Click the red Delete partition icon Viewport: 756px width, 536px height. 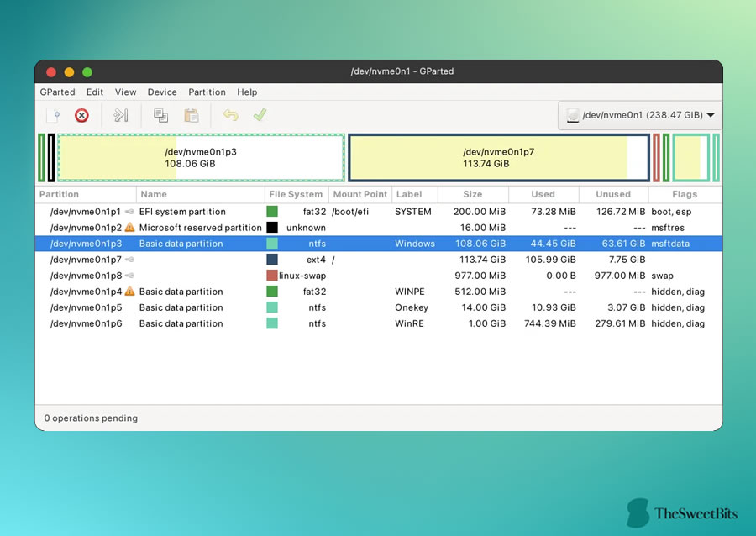[81, 116]
